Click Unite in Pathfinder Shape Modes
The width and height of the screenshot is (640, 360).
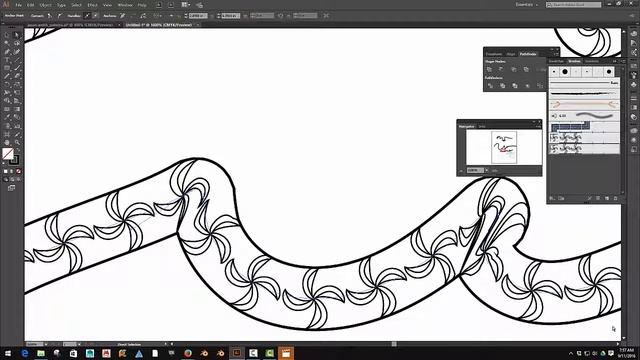[489, 69]
